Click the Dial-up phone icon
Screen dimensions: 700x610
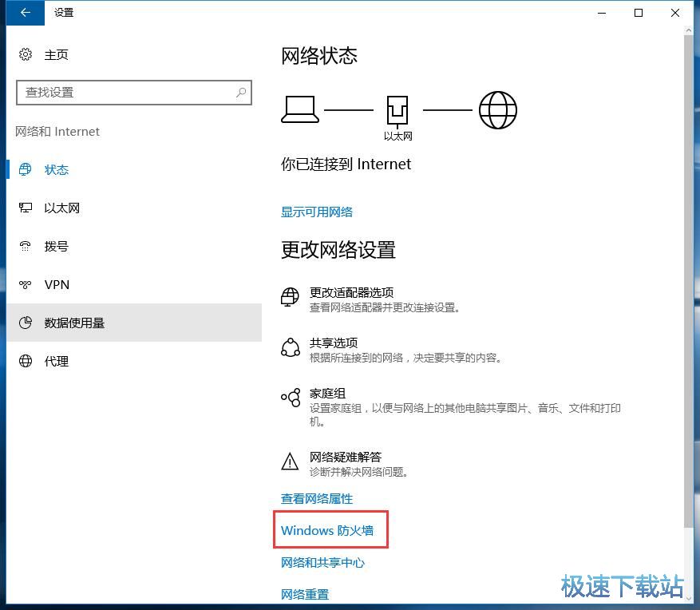point(26,246)
